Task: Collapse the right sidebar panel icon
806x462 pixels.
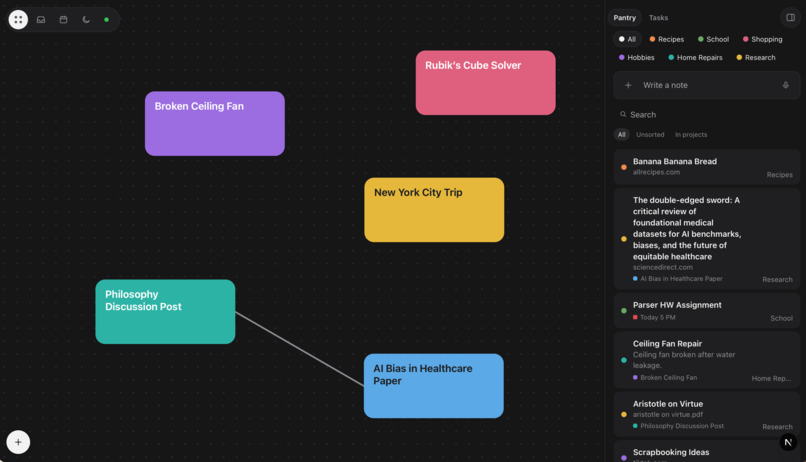Action: tap(790, 17)
